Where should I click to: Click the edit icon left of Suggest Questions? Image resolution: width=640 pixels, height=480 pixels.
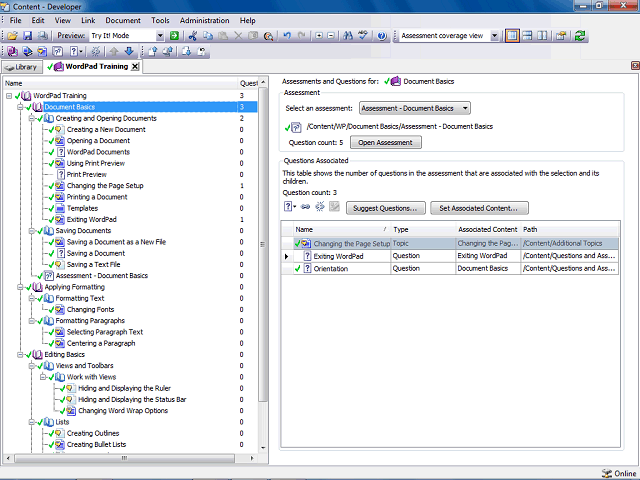334,207
